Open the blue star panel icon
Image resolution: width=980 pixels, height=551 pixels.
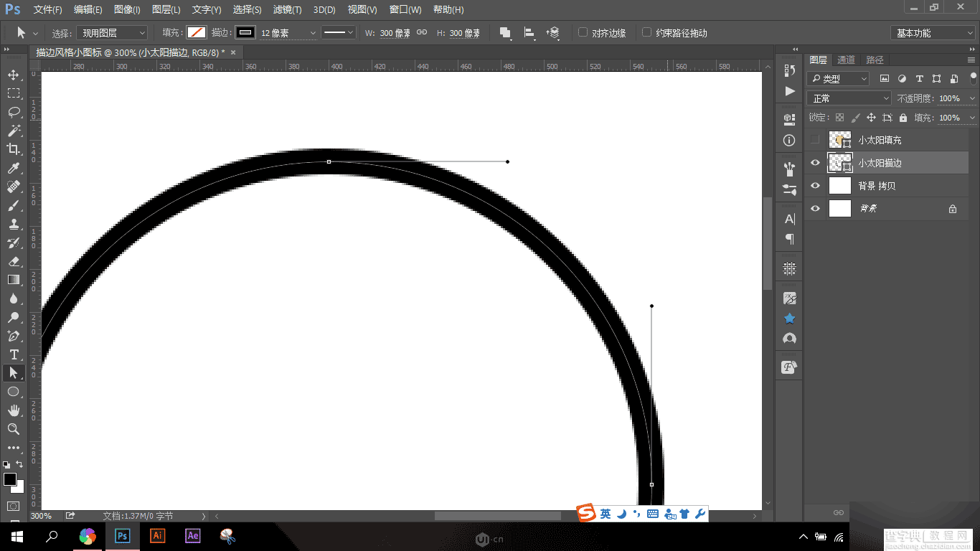click(x=790, y=318)
